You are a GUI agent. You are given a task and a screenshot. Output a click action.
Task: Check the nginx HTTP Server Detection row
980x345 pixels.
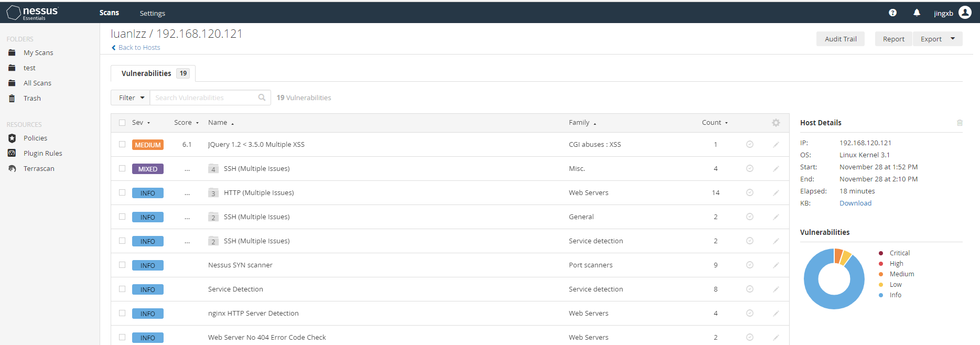pyautogui.click(x=122, y=313)
